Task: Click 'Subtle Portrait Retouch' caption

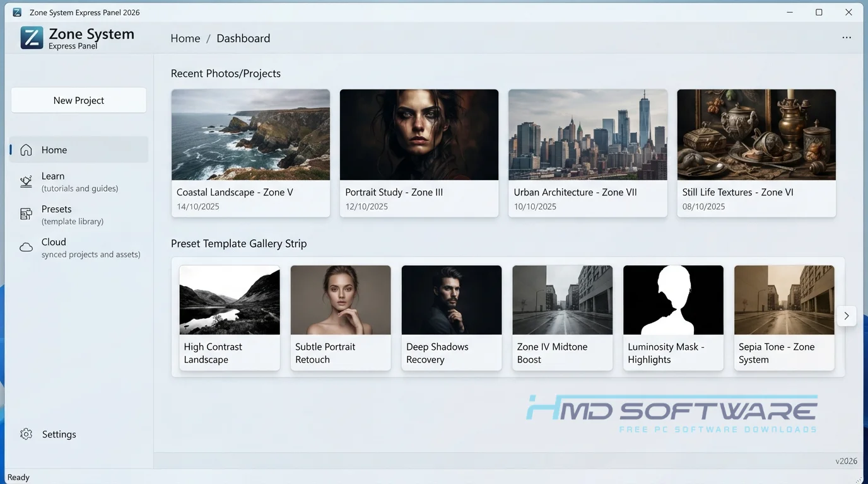Action: tap(325, 353)
